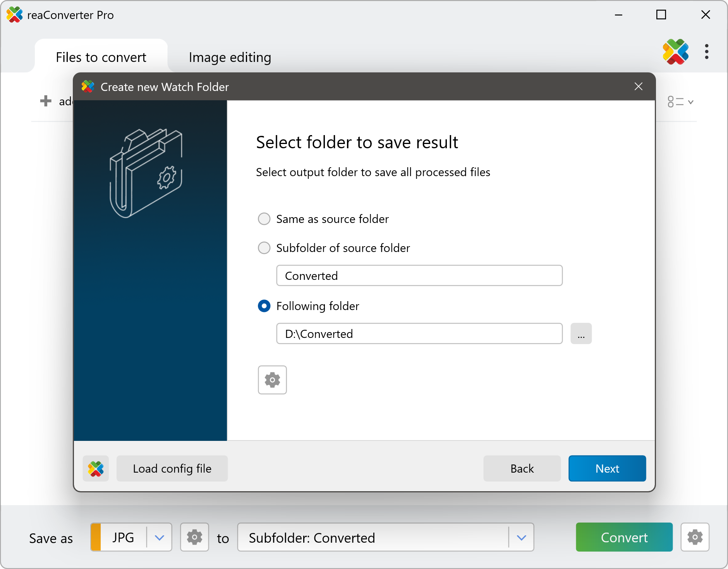The image size is (728, 569).
Task: Open the three-dot main menu
Action: click(707, 52)
